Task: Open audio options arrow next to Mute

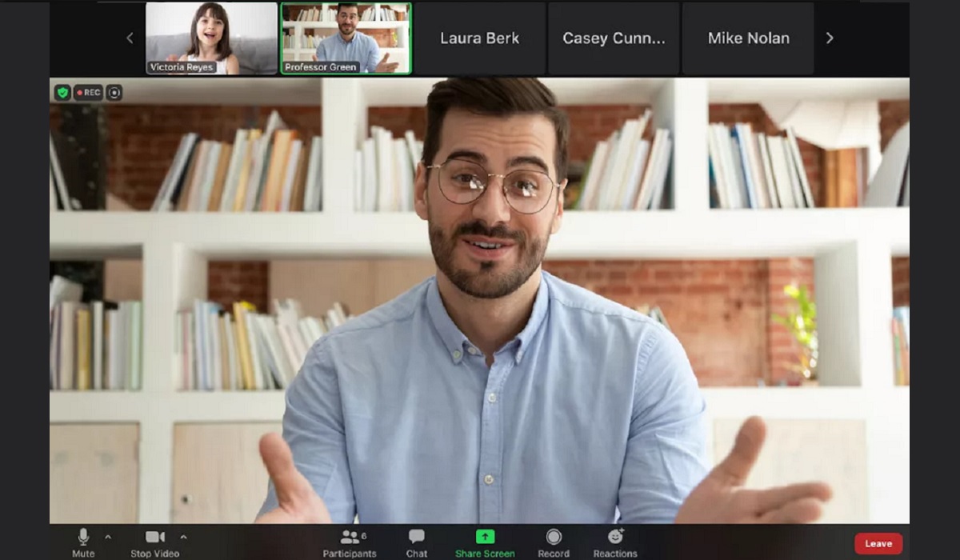Action: [108, 537]
